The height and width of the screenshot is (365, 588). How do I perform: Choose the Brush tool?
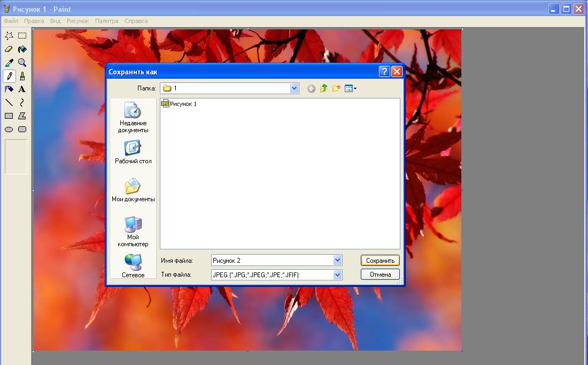tap(22, 76)
